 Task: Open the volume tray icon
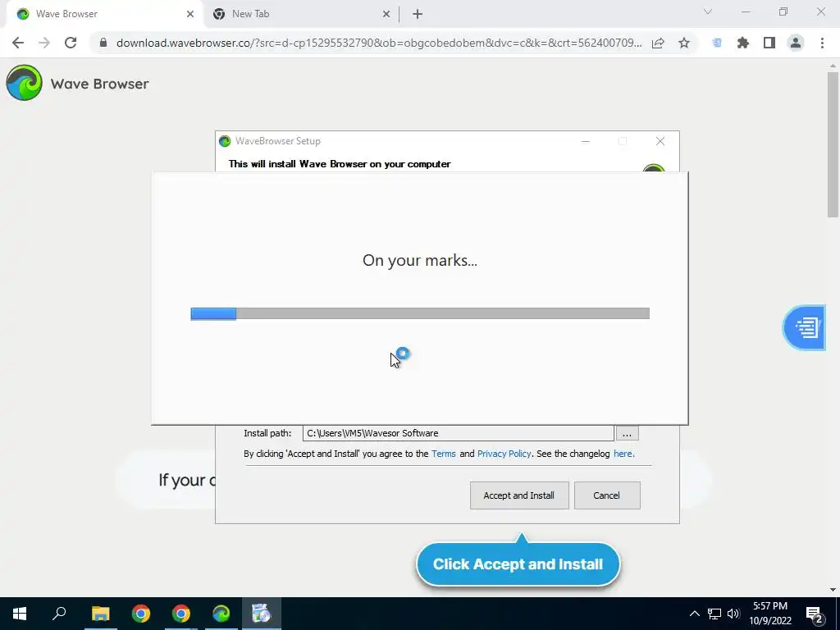tap(733, 614)
